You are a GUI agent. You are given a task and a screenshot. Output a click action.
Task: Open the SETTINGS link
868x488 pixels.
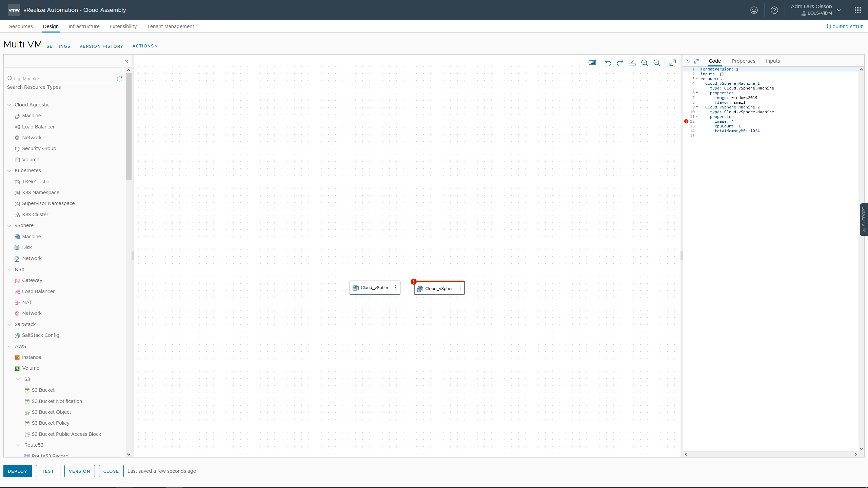point(58,46)
